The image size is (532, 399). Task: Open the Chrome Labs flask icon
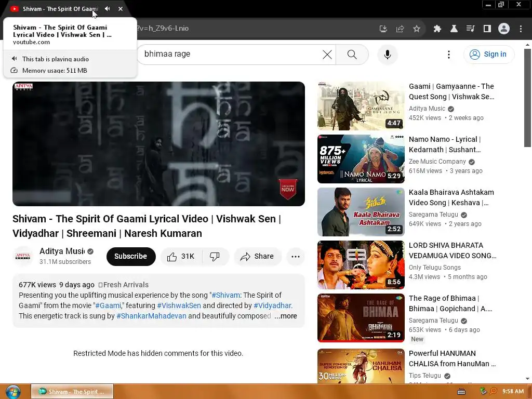click(x=454, y=29)
